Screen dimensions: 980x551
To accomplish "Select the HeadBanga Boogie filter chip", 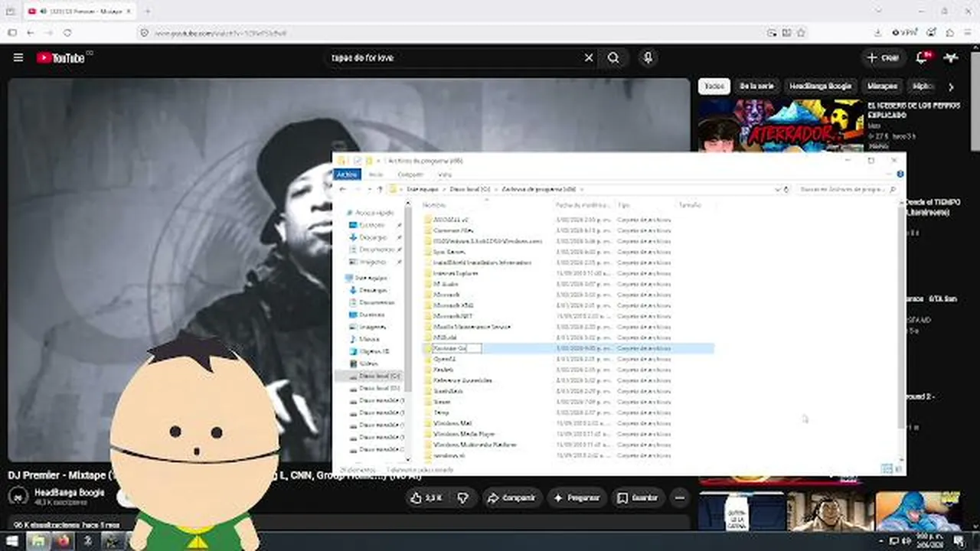I will (820, 86).
